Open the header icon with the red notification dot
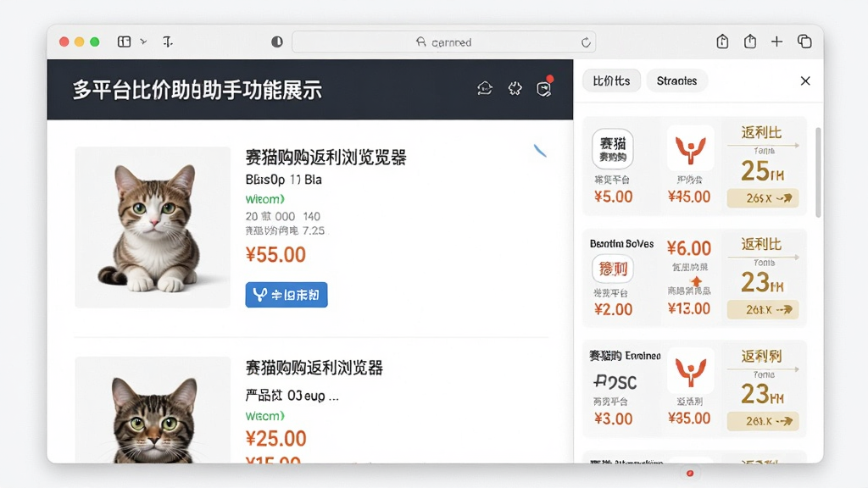 click(544, 88)
